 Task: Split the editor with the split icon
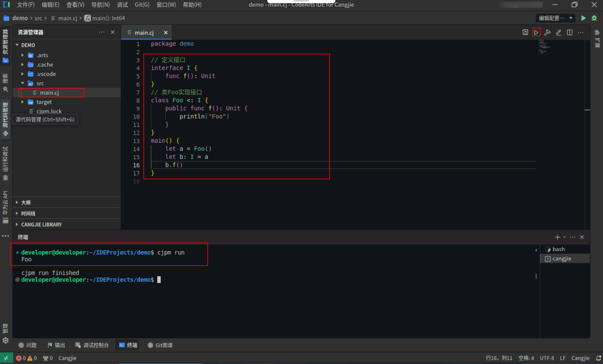pos(570,32)
